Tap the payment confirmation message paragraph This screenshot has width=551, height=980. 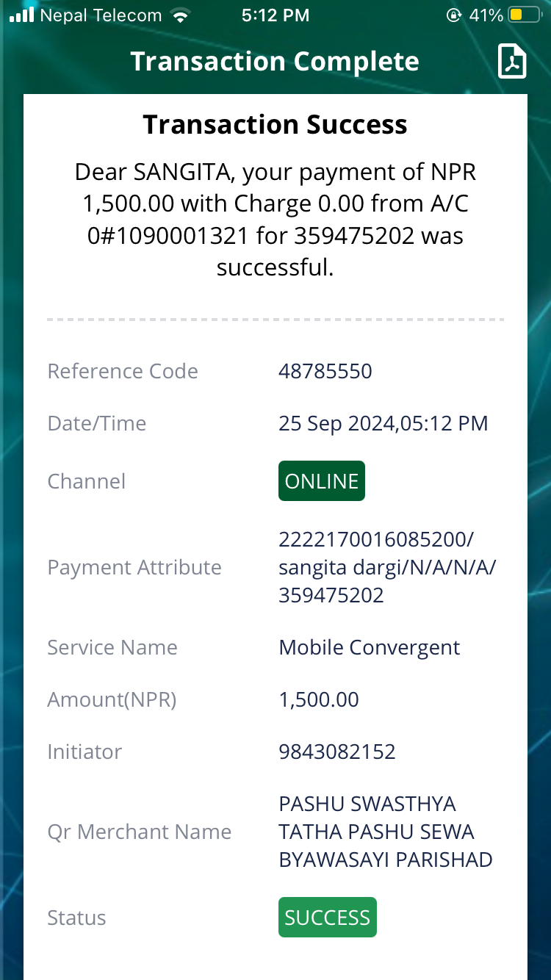[275, 220]
